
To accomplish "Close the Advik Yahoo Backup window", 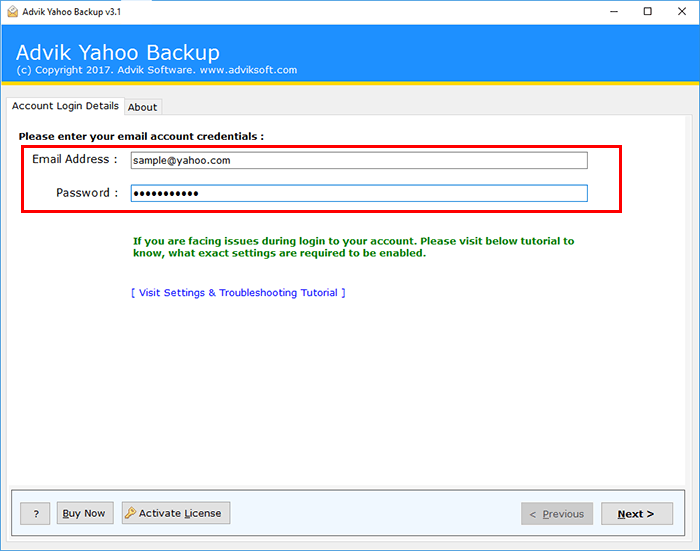I will 682,12.
